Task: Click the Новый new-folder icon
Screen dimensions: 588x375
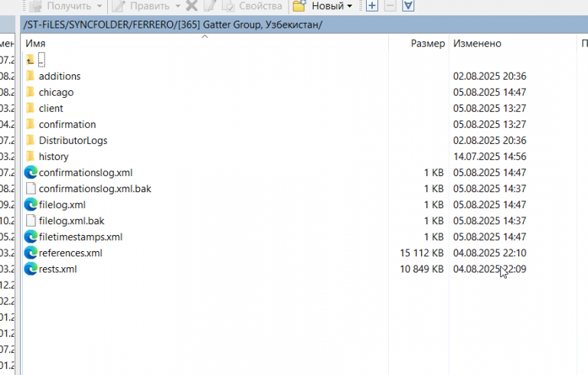Action: [x=299, y=5]
